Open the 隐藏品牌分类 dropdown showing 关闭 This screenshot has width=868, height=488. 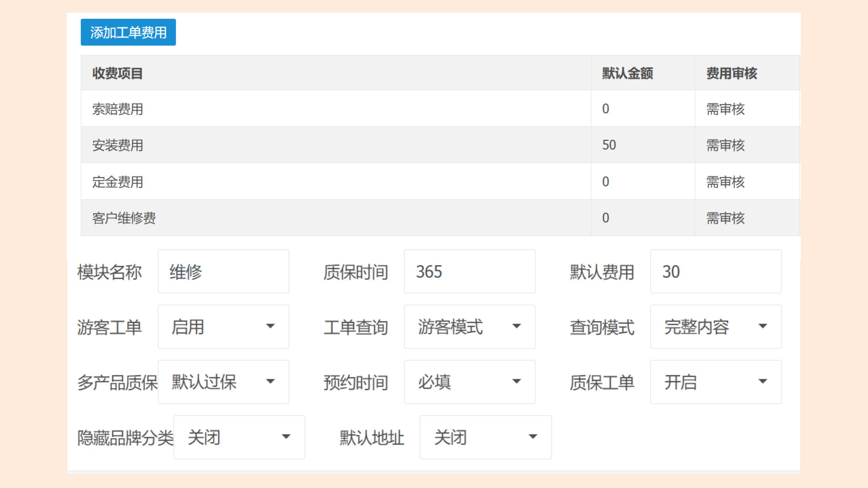(239, 437)
